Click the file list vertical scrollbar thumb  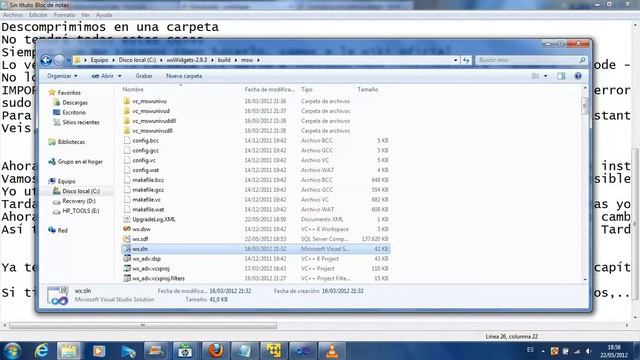click(584, 106)
